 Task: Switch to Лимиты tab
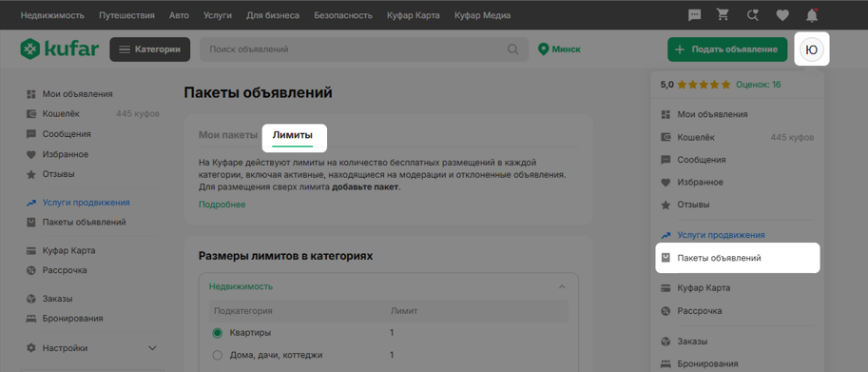[293, 134]
